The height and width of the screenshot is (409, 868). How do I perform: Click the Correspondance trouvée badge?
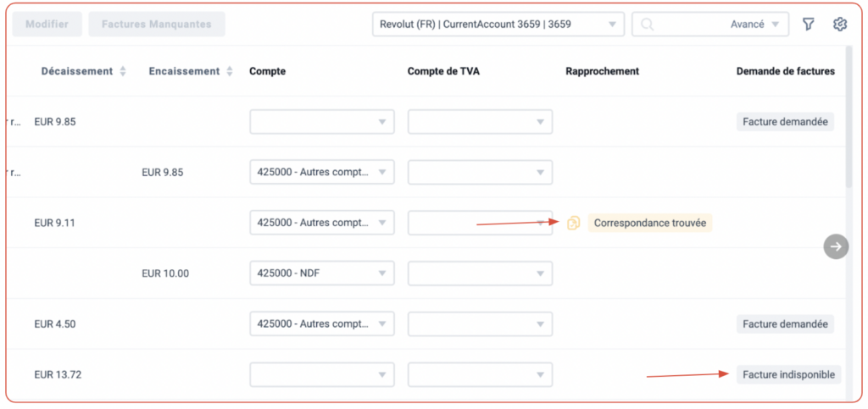tap(650, 223)
